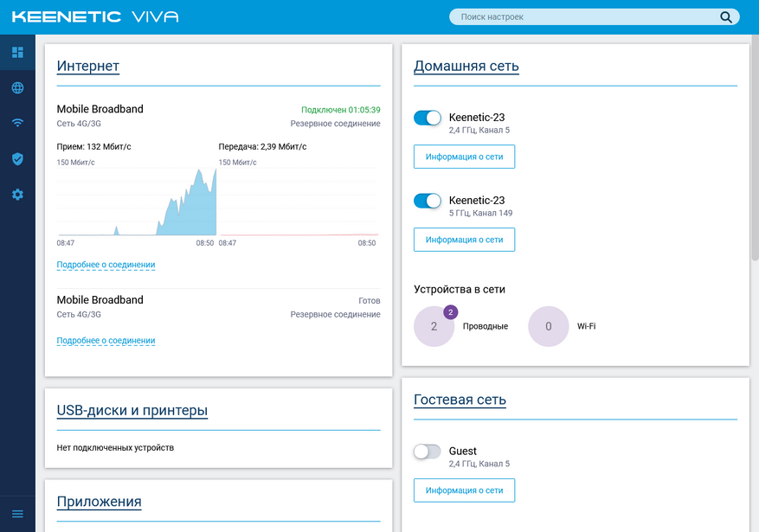Click the 5 ГГц, Канал 149 text
The width and height of the screenshot is (759, 532).
point(480,214)
